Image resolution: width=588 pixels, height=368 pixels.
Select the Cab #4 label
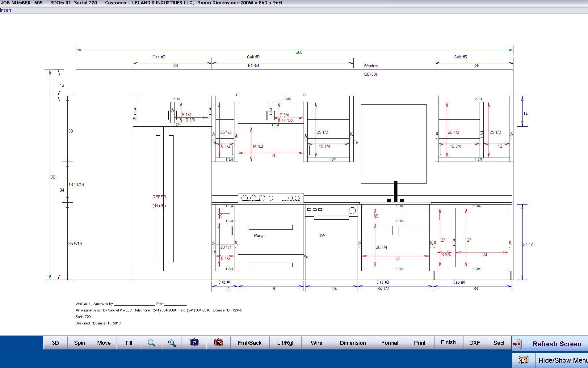coord(225,282)
